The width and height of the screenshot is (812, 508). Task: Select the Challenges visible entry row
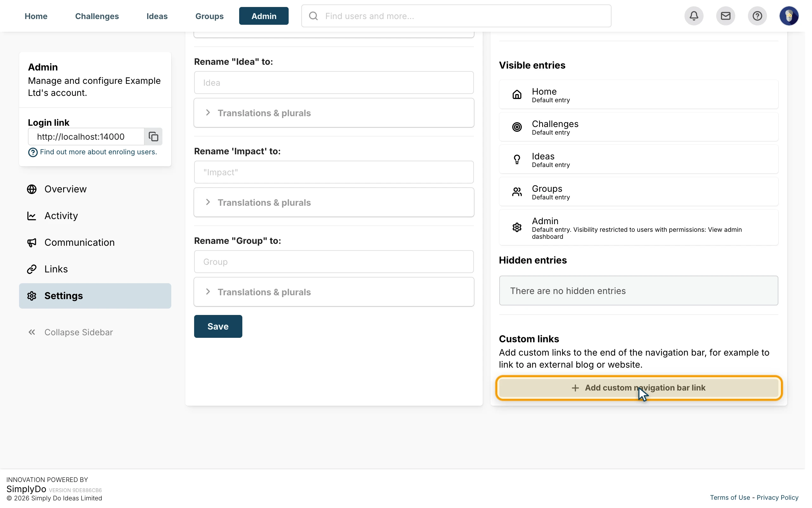(x=638, y=127)
